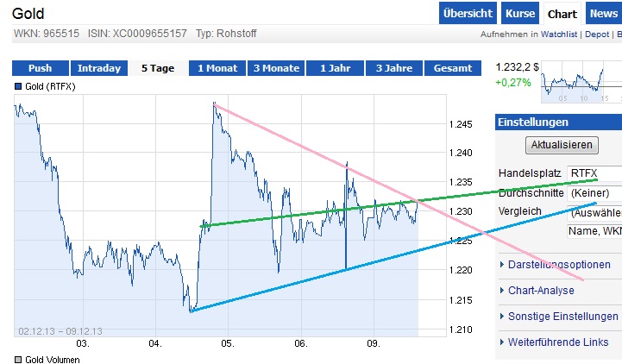Screen dimensions: 622x364
Task: Open the Durchschnitte (Keiner) dropdown
Action: tap(594, 192)
